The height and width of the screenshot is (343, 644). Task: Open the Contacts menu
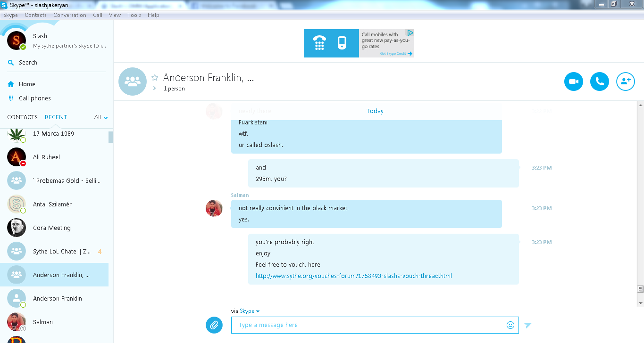pos(36,15)
